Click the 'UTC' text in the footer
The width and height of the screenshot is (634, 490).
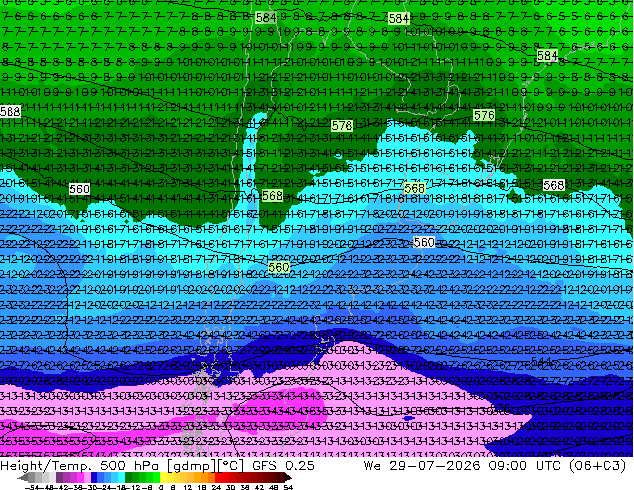click(x=548, y=466)
